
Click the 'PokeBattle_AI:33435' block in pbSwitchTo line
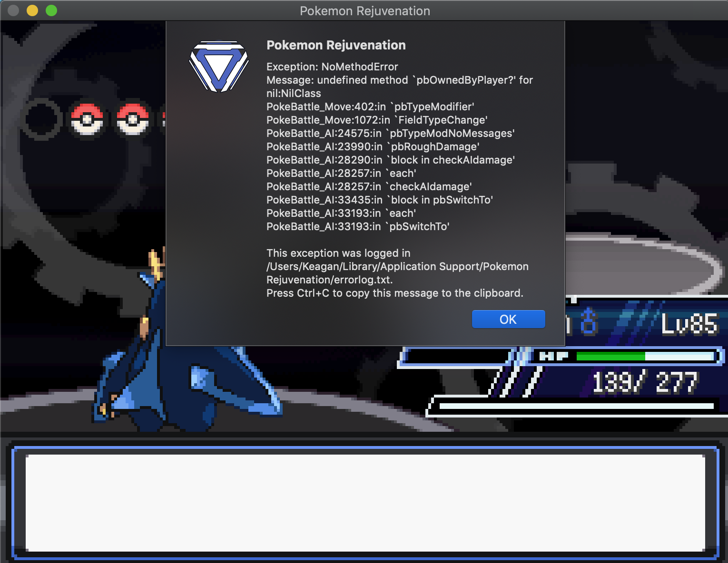380,200
